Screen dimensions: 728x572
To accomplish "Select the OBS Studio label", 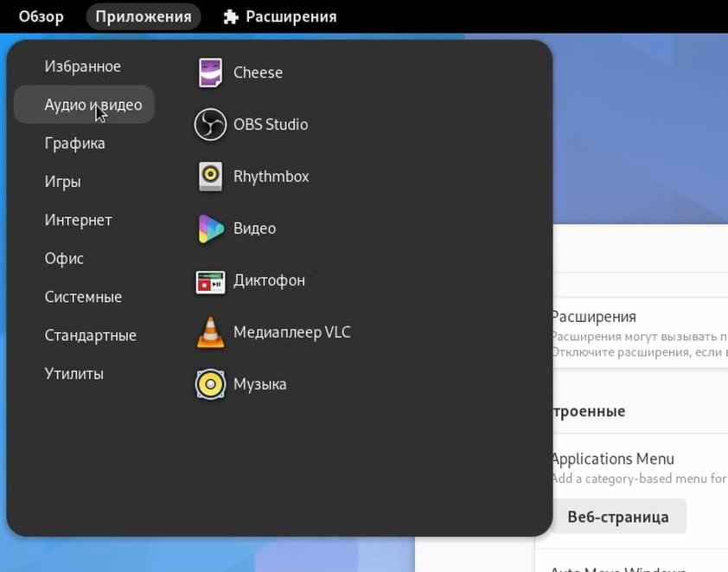I will click(271, 125).
